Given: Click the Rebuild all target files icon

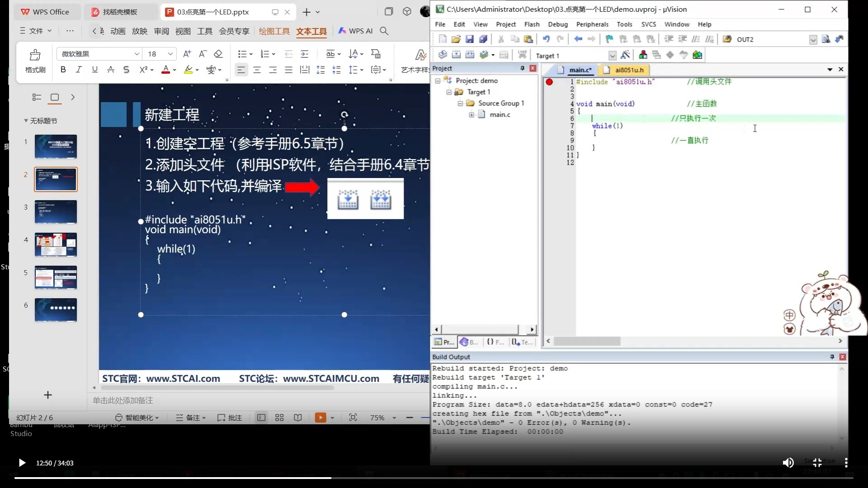Looking at the screenshot, I should (x=469, y=55).
